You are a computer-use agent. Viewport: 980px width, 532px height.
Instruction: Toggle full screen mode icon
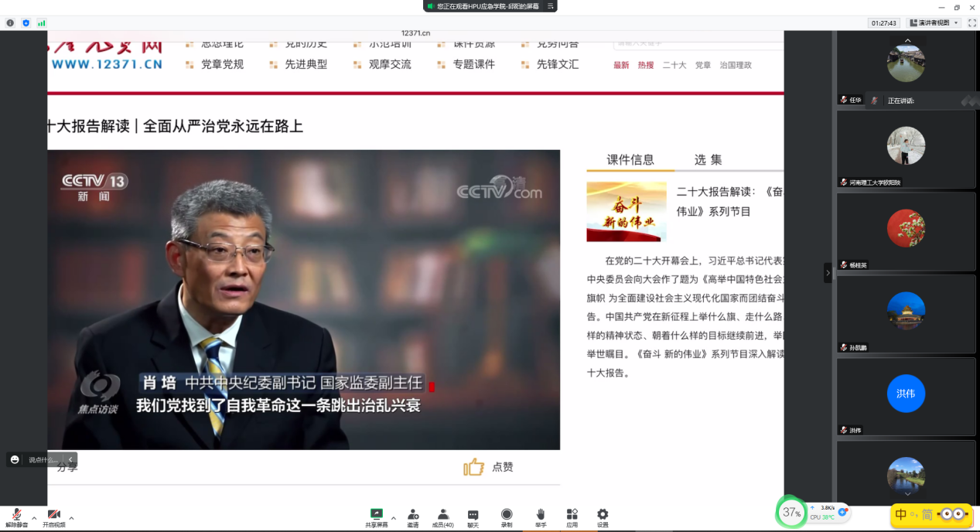(971, 23)
